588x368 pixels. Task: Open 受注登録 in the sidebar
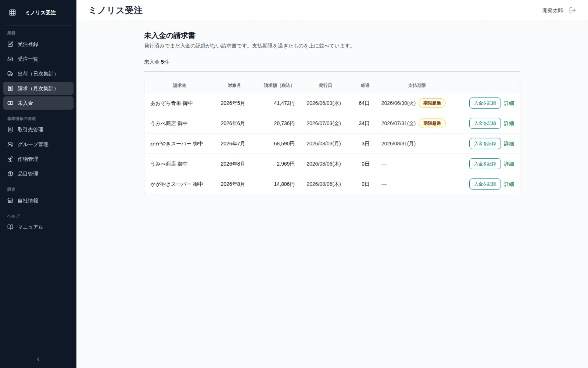(x=38, y=44)
